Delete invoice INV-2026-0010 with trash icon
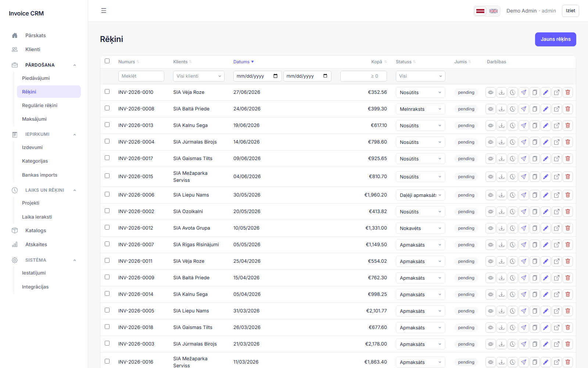This screenshot has height=368, width=588. tap(568, 92)
